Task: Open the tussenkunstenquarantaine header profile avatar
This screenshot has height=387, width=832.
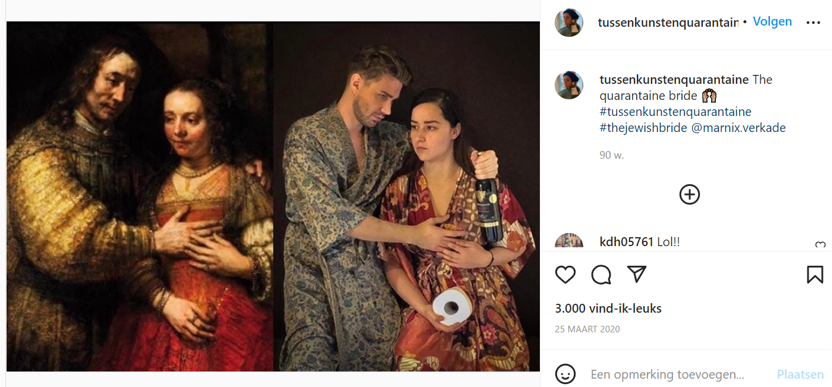Action: pyautogui.click(x=569, y=23)
